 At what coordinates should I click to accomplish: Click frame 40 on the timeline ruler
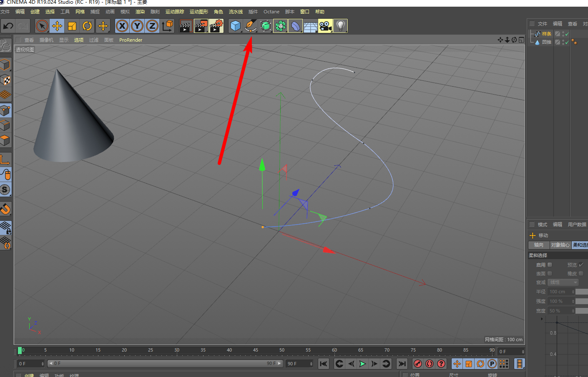229,350
